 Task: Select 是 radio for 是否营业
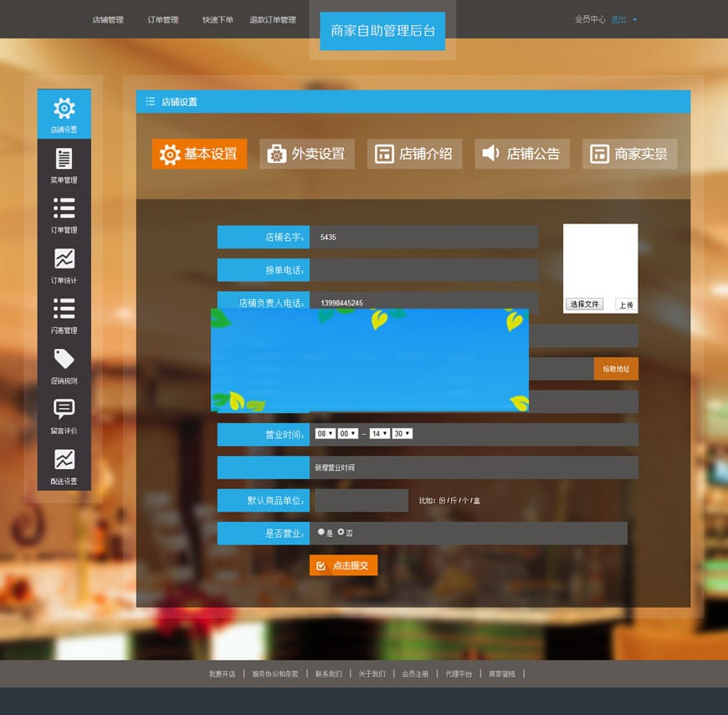[321, 532]
